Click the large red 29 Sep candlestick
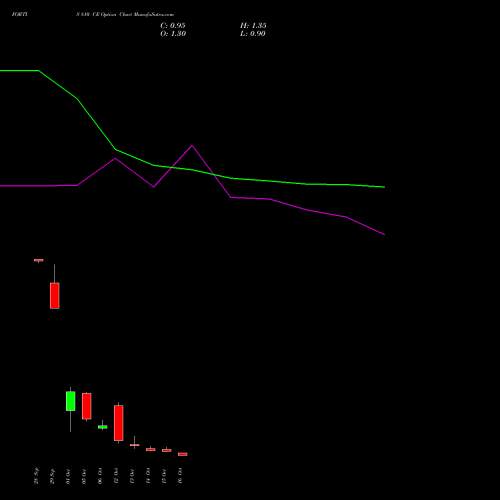Screen dimensions: 500x500 pos(55,296)
